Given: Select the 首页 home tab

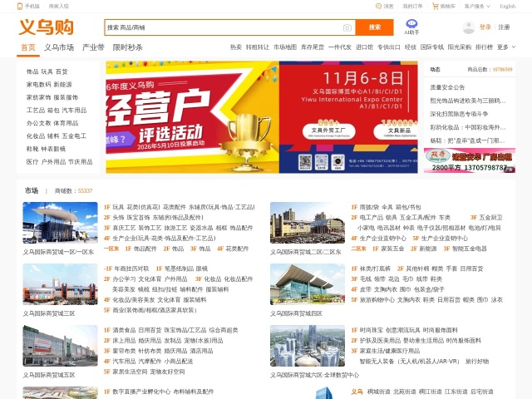Looking at the screenshot, I should [28, 47].
